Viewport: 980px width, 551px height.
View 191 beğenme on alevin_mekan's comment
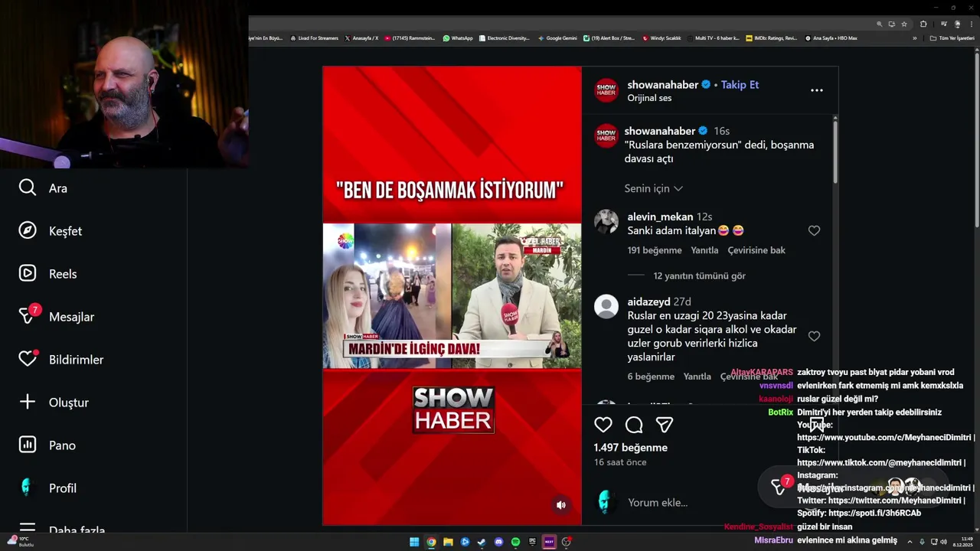(655, 250)
